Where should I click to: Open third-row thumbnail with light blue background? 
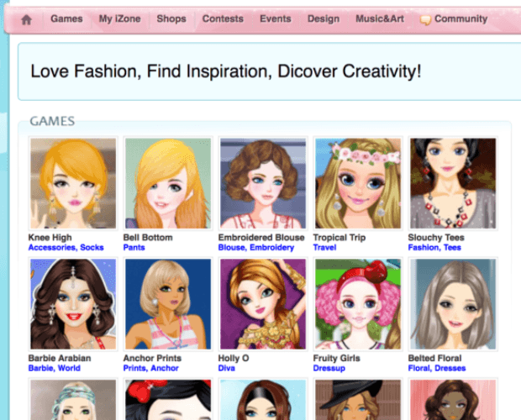point(263,400)
